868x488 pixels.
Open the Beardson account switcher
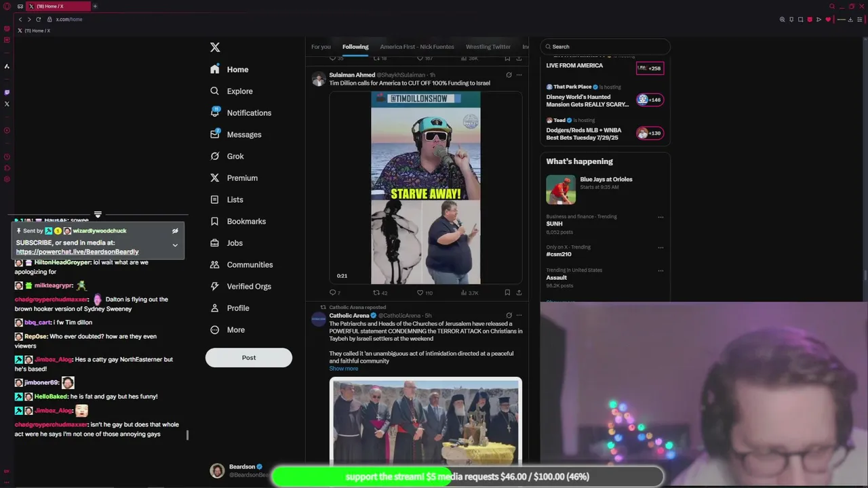pos(239,470)
